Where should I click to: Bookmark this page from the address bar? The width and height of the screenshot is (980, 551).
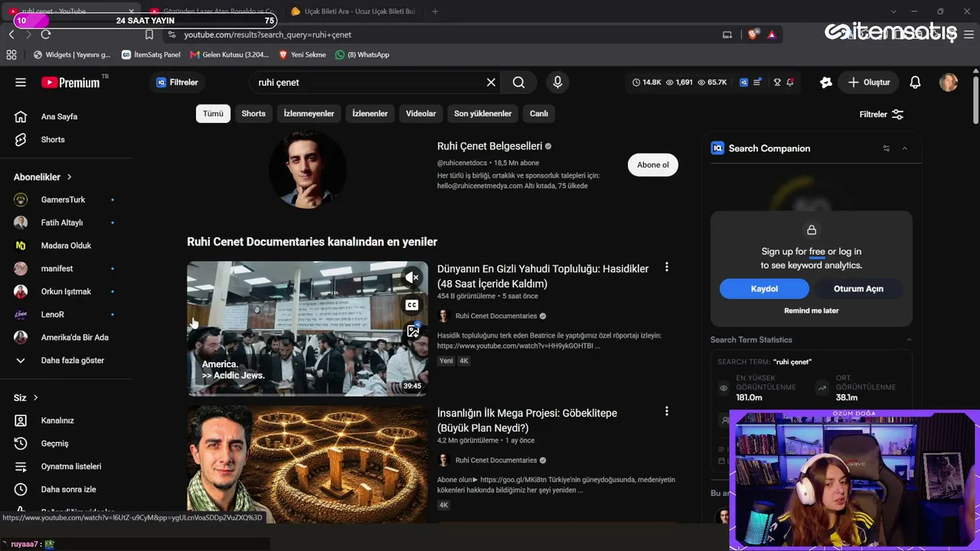tap(149, 34)
